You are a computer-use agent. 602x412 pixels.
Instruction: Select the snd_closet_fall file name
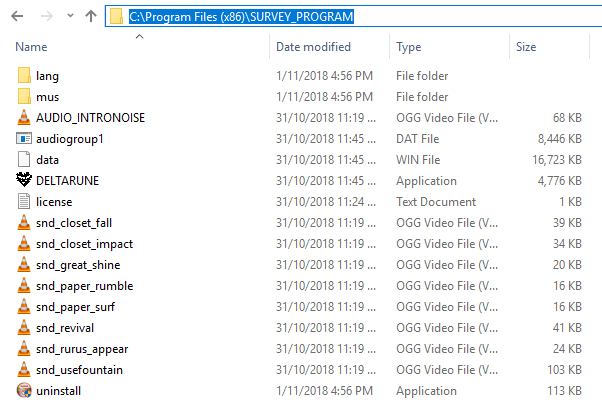click(x=74, y=223)
